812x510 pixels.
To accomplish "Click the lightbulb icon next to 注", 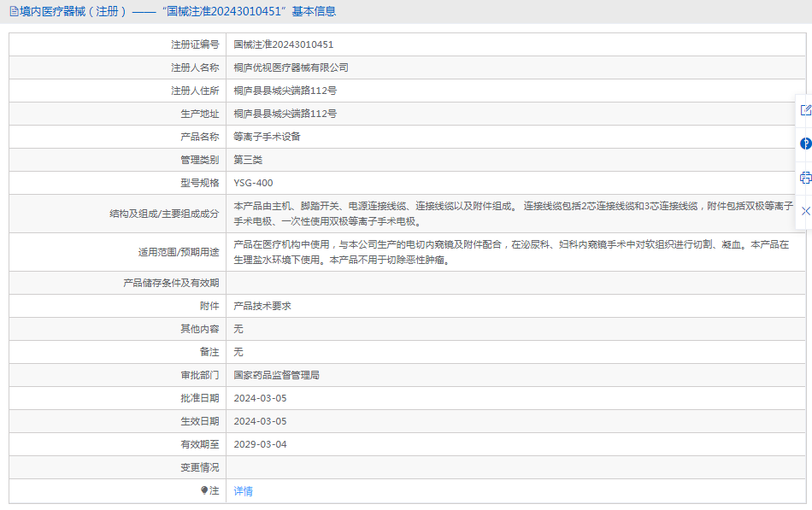I will (x=204, y=490).
